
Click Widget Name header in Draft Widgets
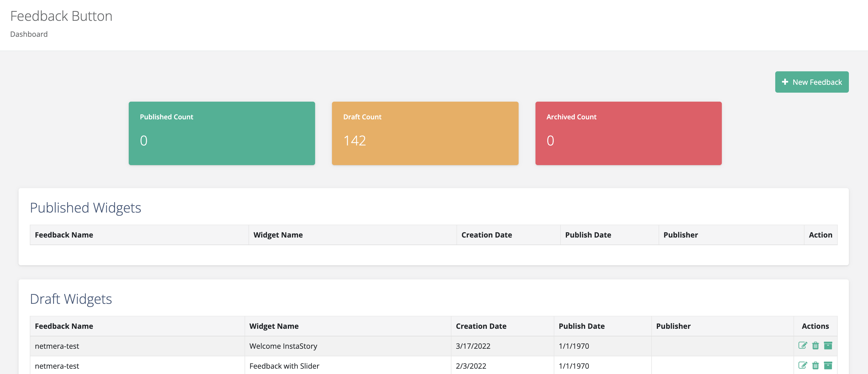(273, 326)
